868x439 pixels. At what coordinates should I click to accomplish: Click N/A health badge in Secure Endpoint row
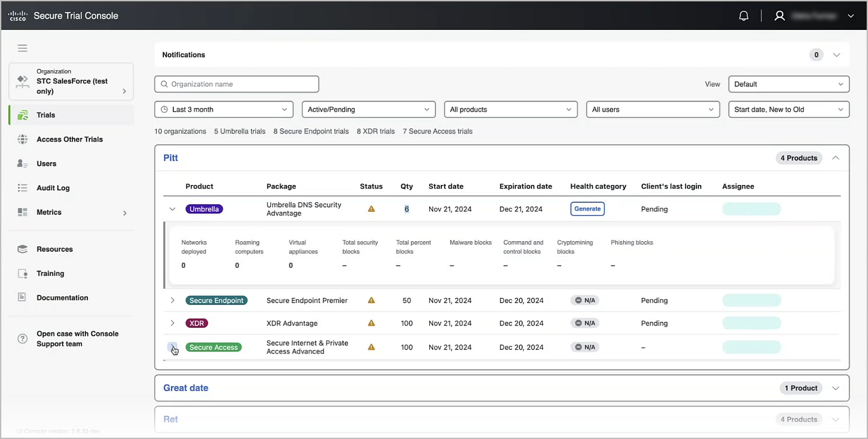tap(585, 301)
